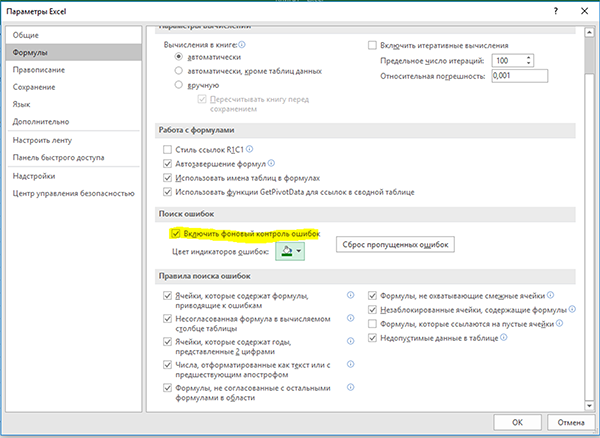Image resolution: width=600 pixels, height=438 pixels.
Task: Open Общие options category
Action: click(73, 35)
